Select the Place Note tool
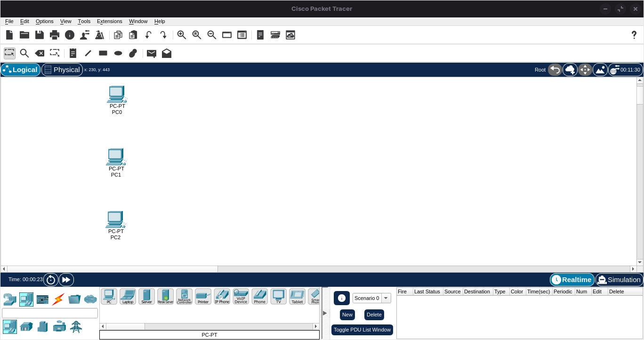The width and height of the screenshot is (644, 340). pos(73,53)
